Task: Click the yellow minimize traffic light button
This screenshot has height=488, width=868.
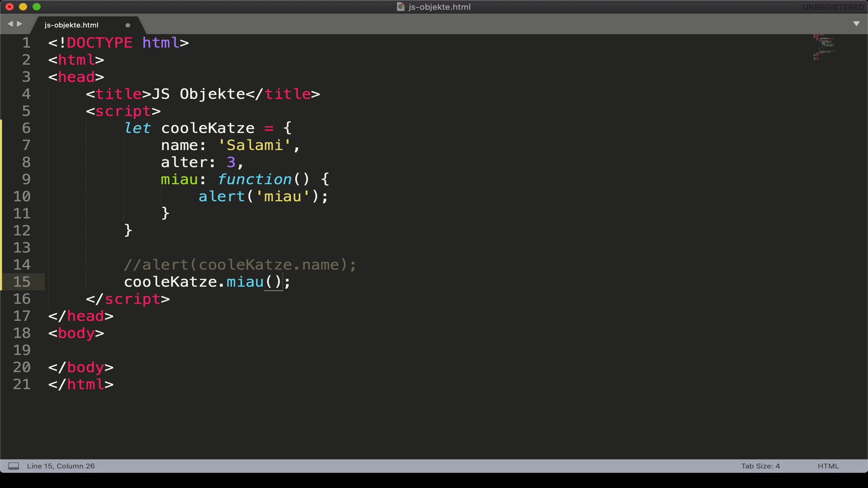Action: pyautogui.click(x=22, y=7)
